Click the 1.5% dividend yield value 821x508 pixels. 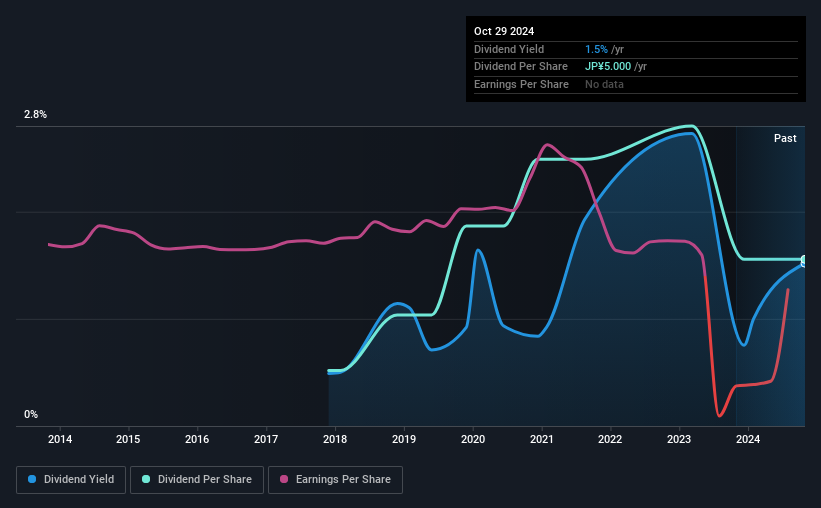pyautogui.click(x=596, y=49)
